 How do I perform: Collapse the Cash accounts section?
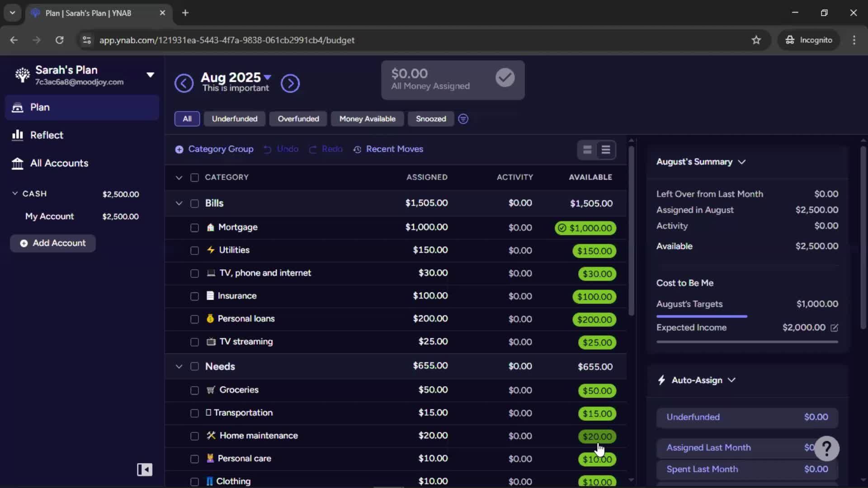tap(15, 193)
